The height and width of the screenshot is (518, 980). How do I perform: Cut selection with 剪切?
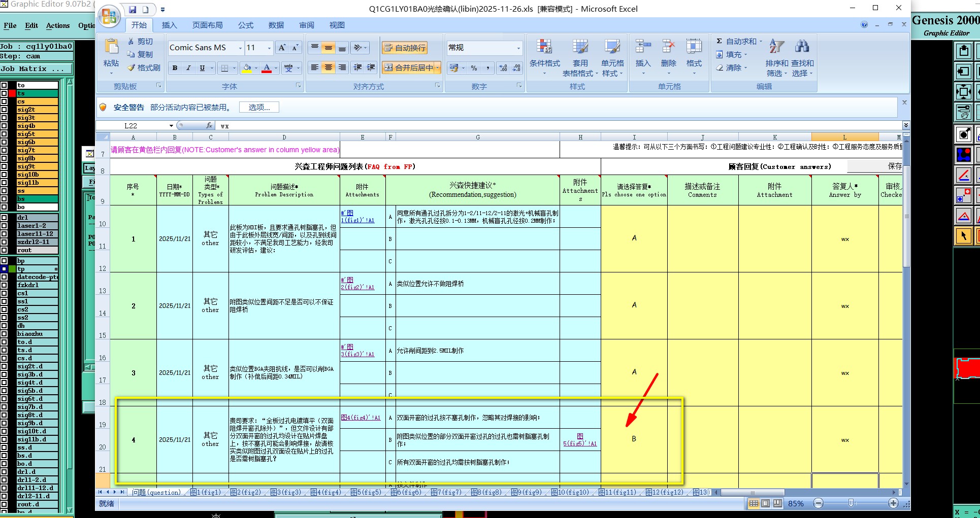point(140,41)
